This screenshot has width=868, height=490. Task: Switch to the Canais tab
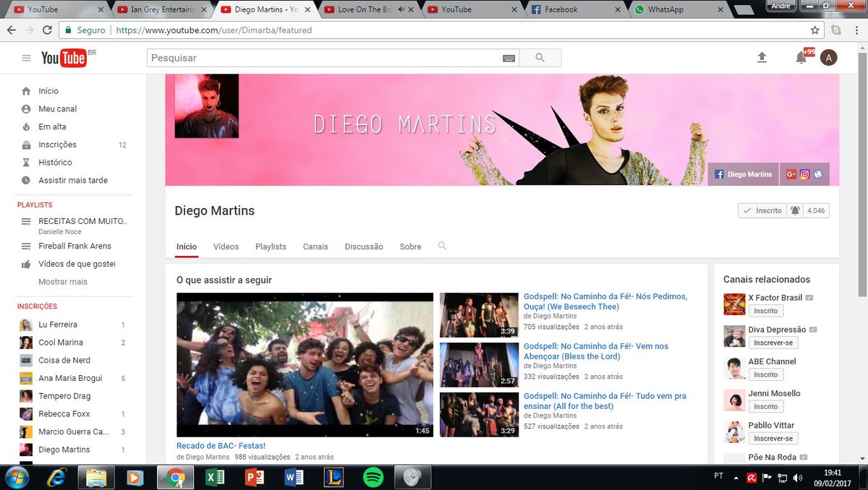point(315,247)
